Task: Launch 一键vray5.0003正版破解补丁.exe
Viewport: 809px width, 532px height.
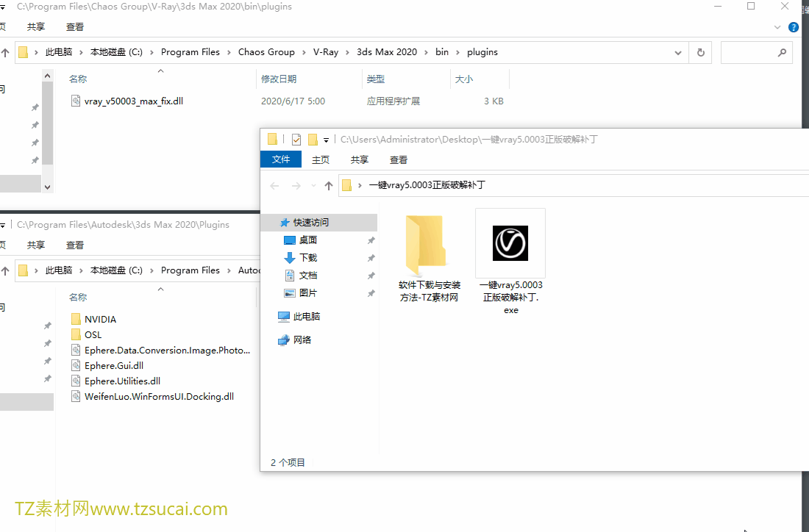Action: tap(511, 262)
